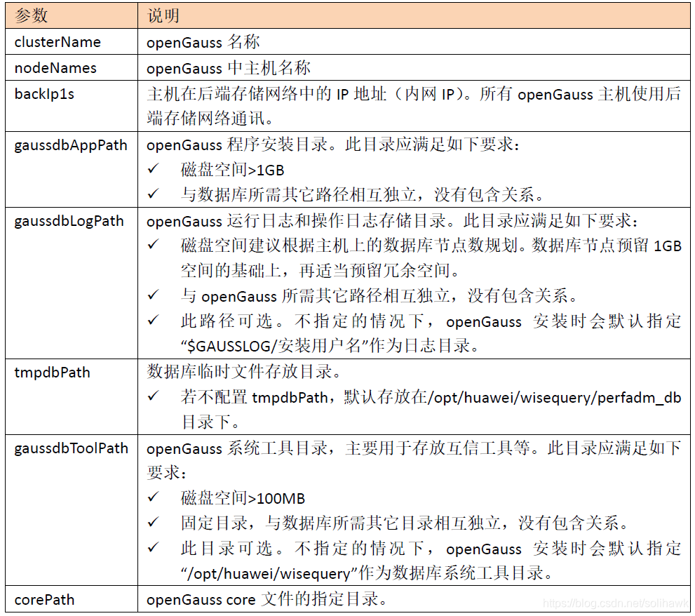Click the '要求:' line in gaussdbToolPath row
Viewport: 695px width, 616px height.
pos(167,473)
